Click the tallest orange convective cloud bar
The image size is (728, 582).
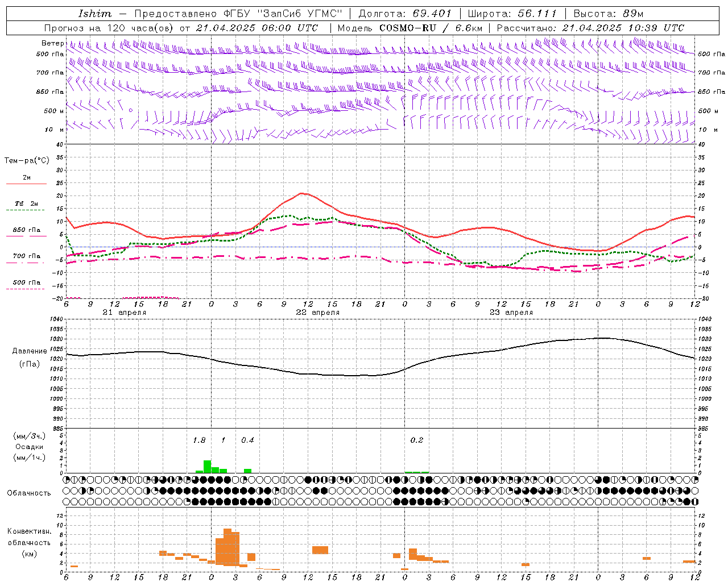227,547
